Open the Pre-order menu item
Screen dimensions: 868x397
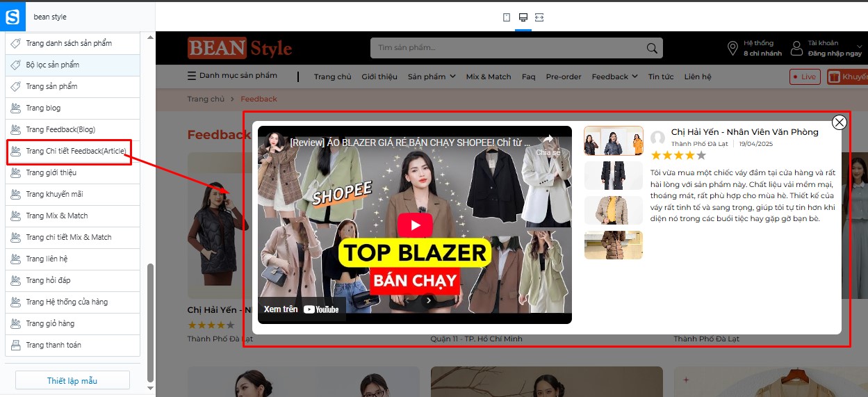pos(564,76)
